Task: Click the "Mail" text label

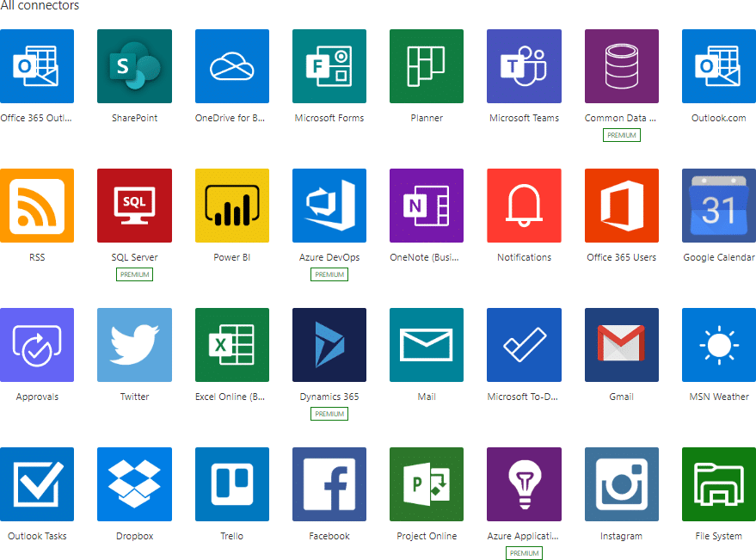Action: (x=427, y=397)
